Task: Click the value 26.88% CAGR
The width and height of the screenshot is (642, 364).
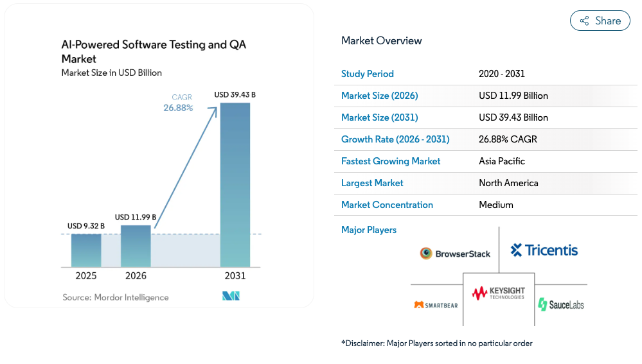Action: pyautogui.click(x=508, y=139)
